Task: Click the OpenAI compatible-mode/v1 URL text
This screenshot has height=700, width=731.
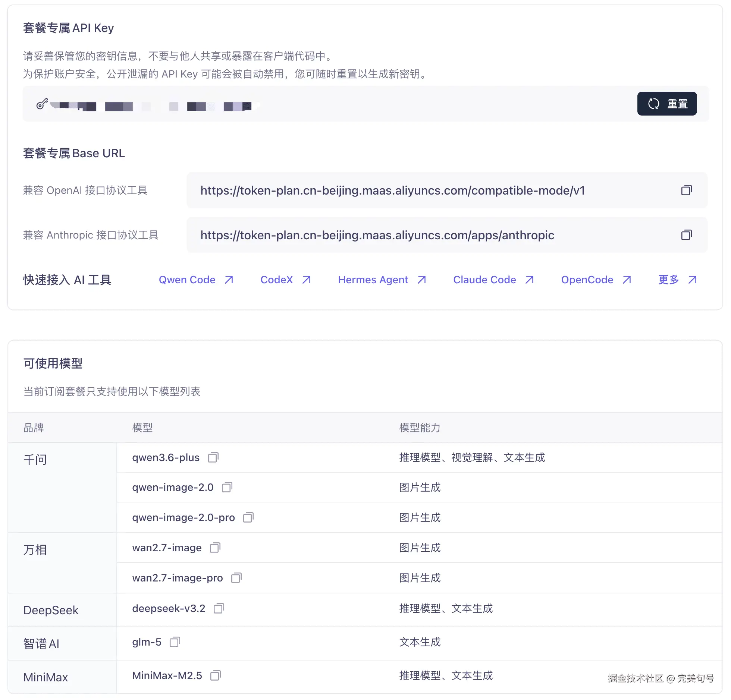Action: tap(393, 190)
